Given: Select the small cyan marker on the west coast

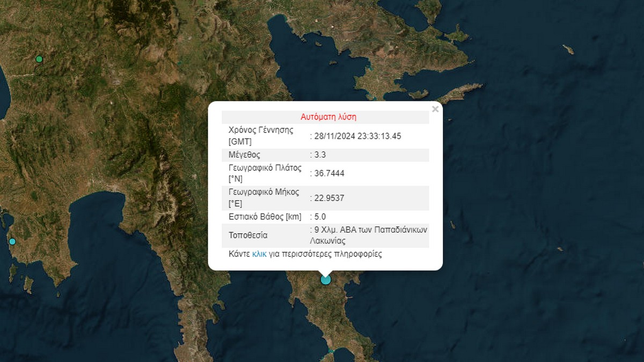Looking at the screenshot, I should click(12, 241).
